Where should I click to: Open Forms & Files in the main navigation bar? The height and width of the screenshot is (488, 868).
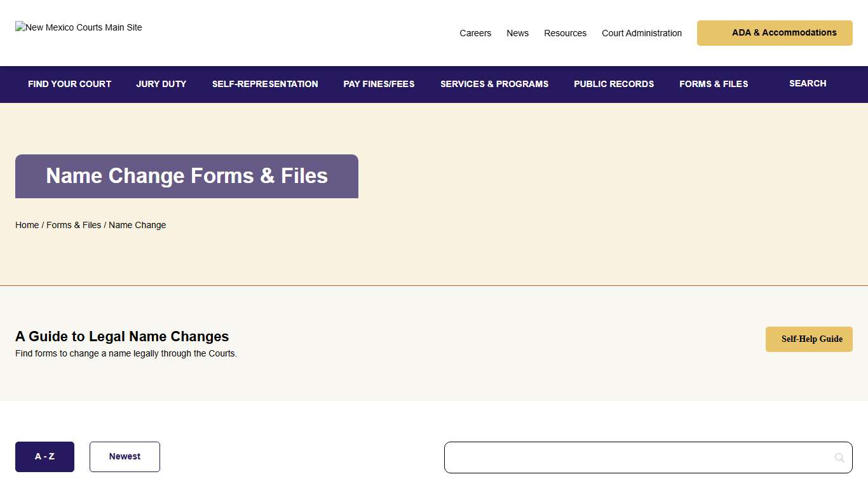pyautogui.click(x=714, y=84)
